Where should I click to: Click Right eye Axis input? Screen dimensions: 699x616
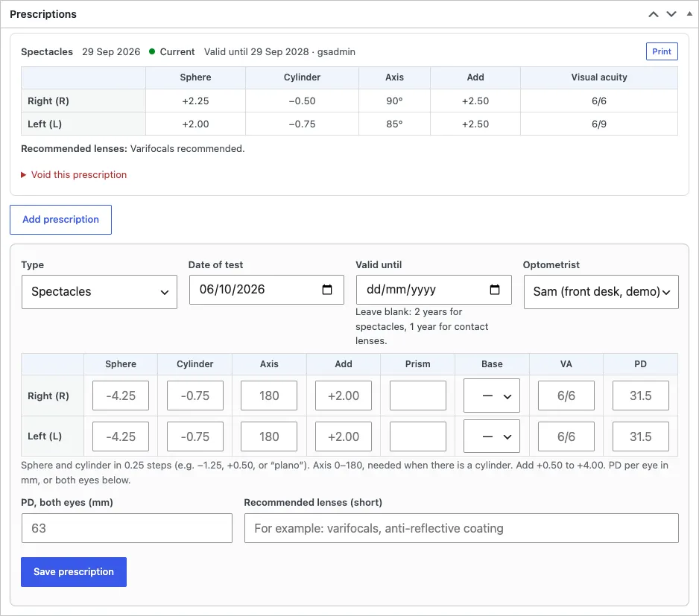(269, 396)
